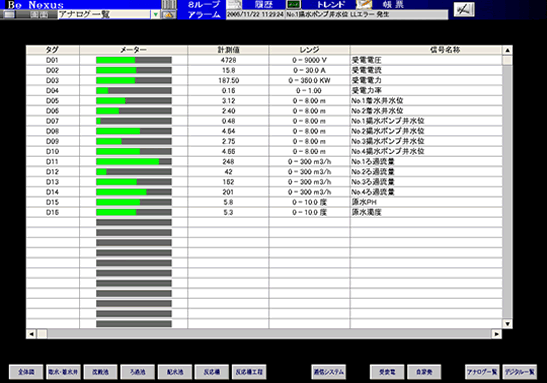547x383 pixels.
Task: Open the 配水池 screen button
Action: pos(175,372)
